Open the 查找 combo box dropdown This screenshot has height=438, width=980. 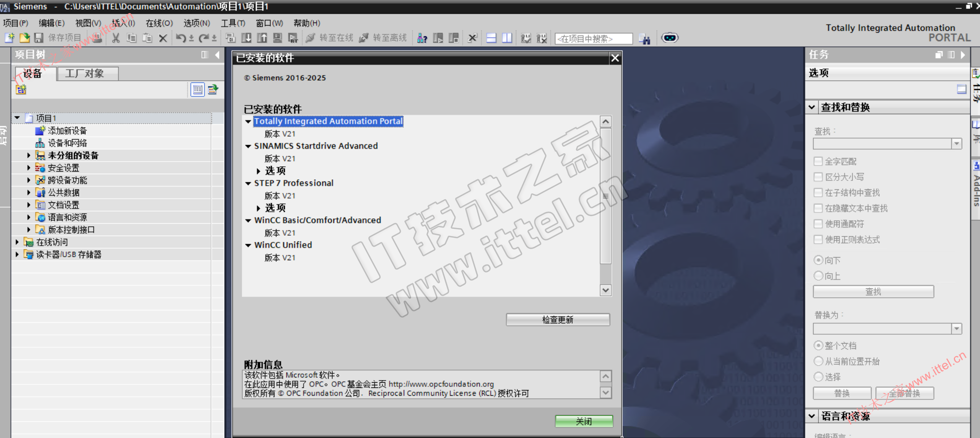tap(957, 144)
